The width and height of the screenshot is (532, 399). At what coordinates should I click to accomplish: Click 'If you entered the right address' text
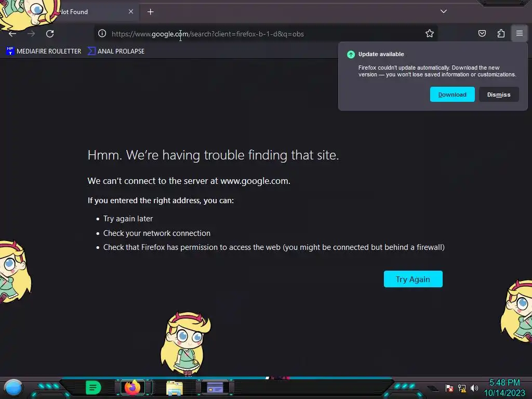tap(161, 200)
